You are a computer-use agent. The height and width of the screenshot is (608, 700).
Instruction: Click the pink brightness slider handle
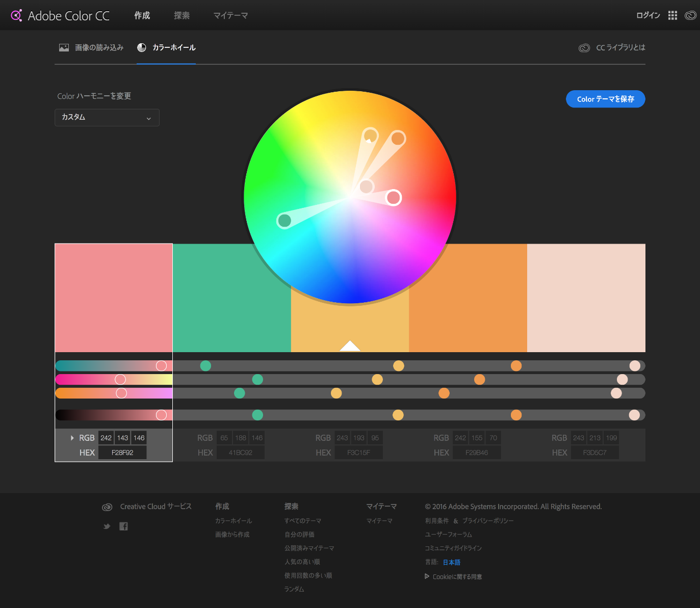click(x=161, y=415)
